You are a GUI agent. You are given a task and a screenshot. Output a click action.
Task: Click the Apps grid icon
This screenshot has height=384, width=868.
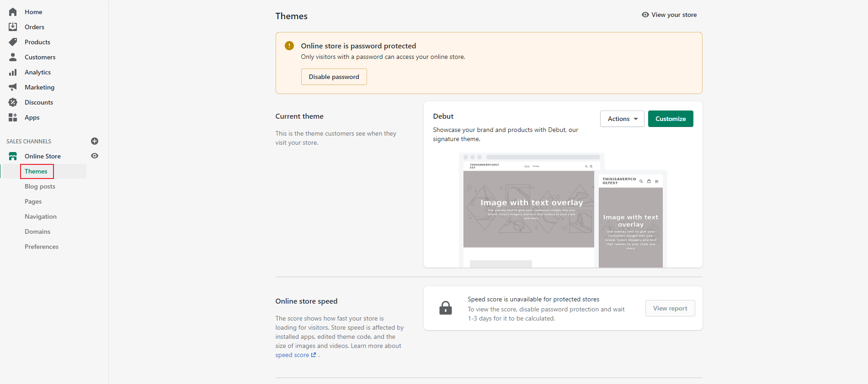(13, 117)
